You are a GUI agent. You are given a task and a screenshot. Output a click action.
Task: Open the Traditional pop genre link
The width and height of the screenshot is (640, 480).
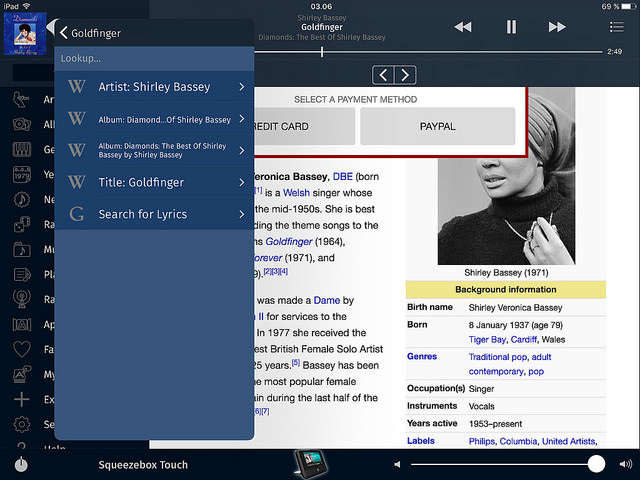tap(498, 357)
